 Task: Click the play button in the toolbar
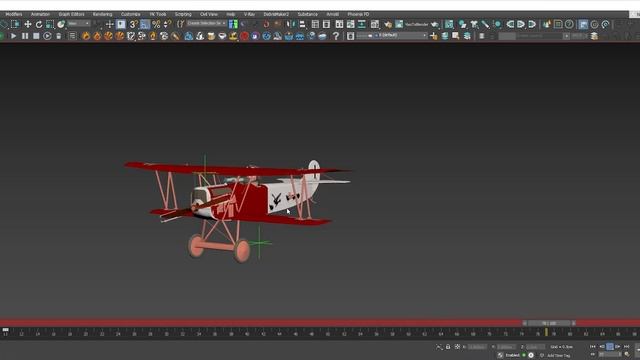pyautogui.click(x=13, y=36)
